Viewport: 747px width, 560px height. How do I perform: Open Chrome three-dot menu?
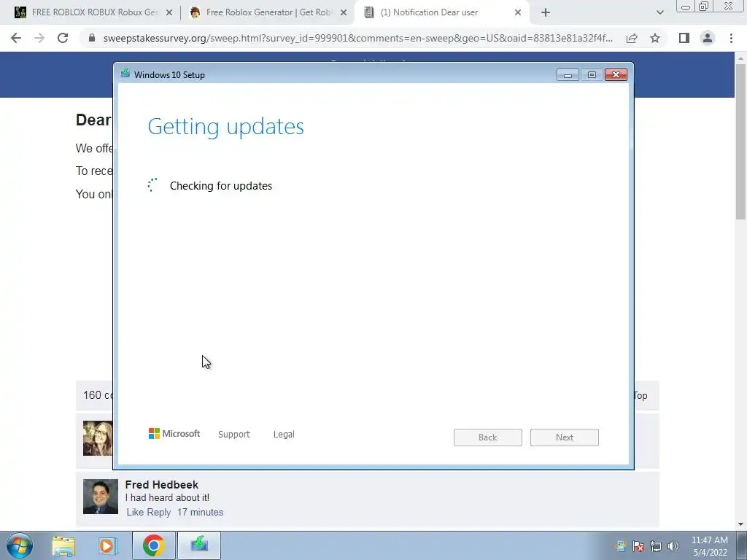(731, 38)
